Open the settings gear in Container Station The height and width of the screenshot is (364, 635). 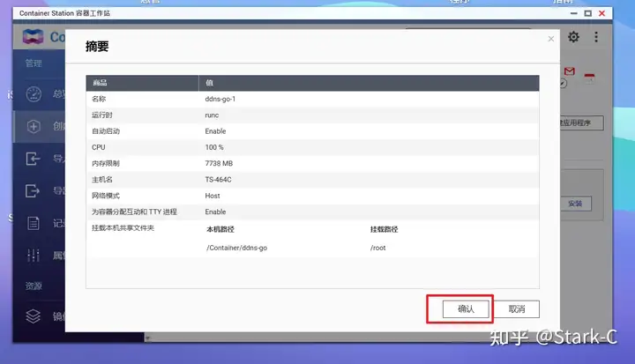click(573, 37)
